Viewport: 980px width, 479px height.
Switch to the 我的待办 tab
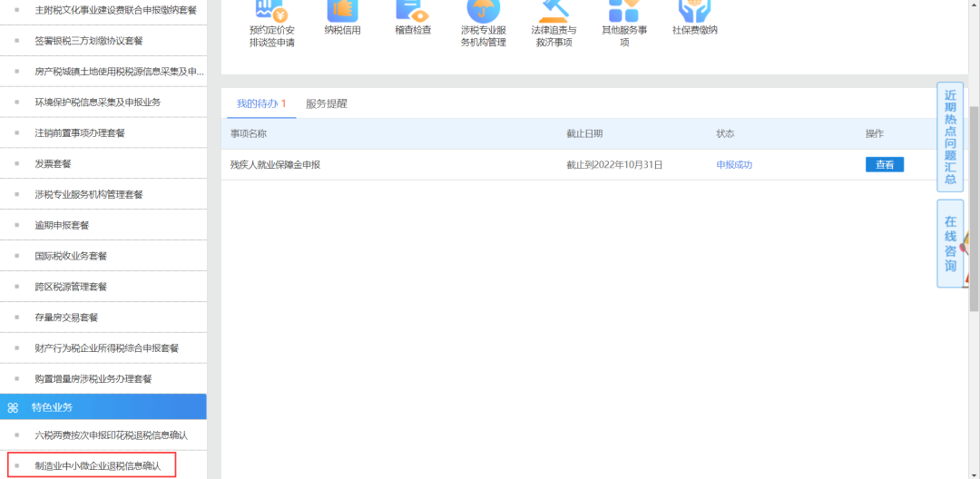(x=261, y=103)
